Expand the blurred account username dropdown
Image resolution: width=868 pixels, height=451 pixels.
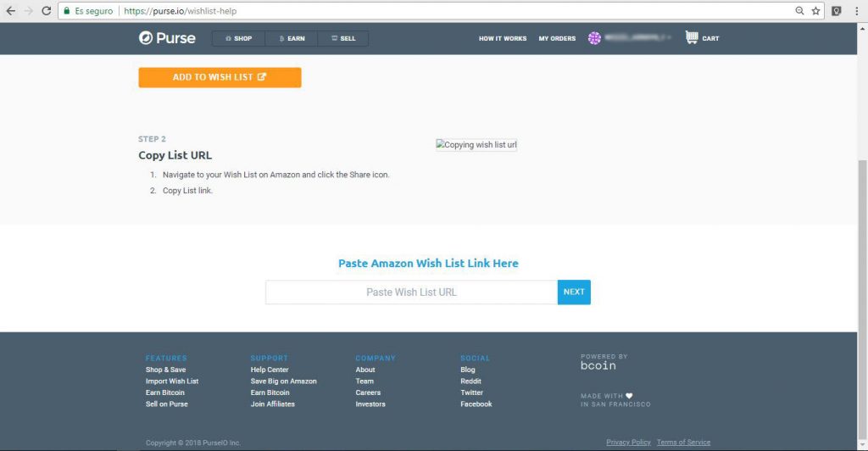coord(637,37)
